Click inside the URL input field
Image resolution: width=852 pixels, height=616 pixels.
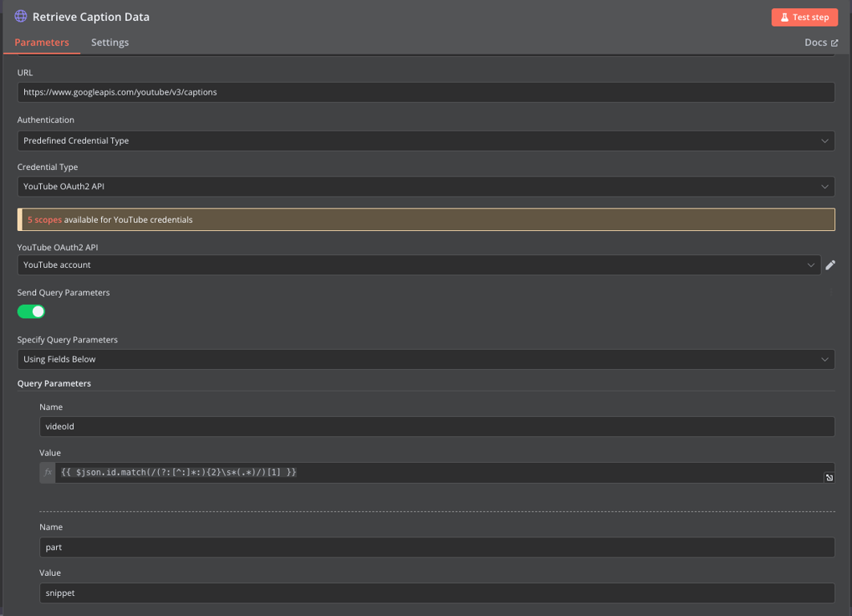coord(426,91)
